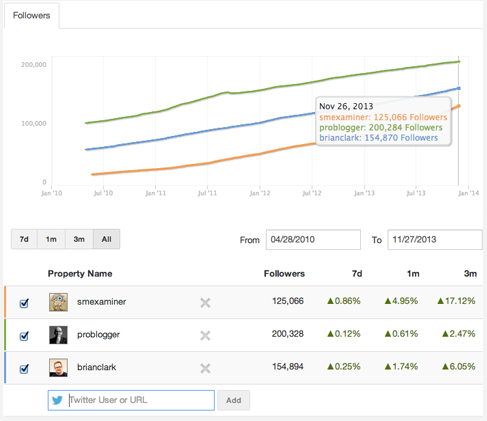Remove problogger with its X icon
This screenshot has height=421, width=487.
[205, 336]
